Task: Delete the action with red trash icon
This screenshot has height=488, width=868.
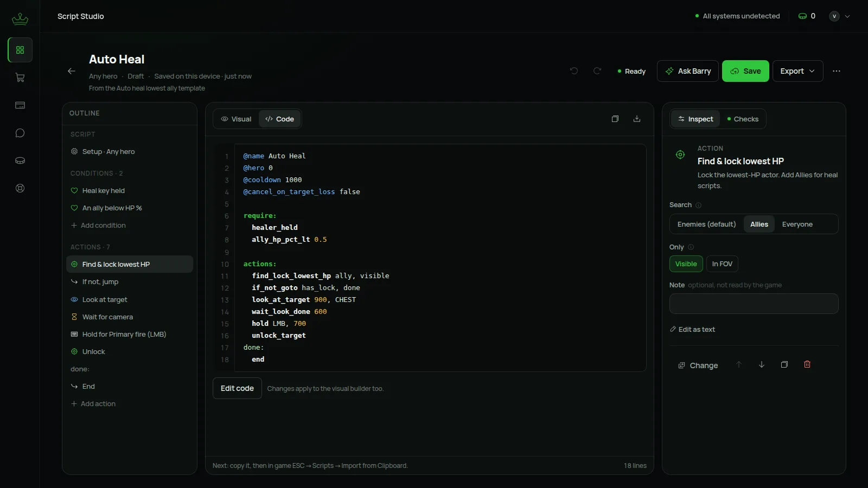Action: (x=807, y=364)
